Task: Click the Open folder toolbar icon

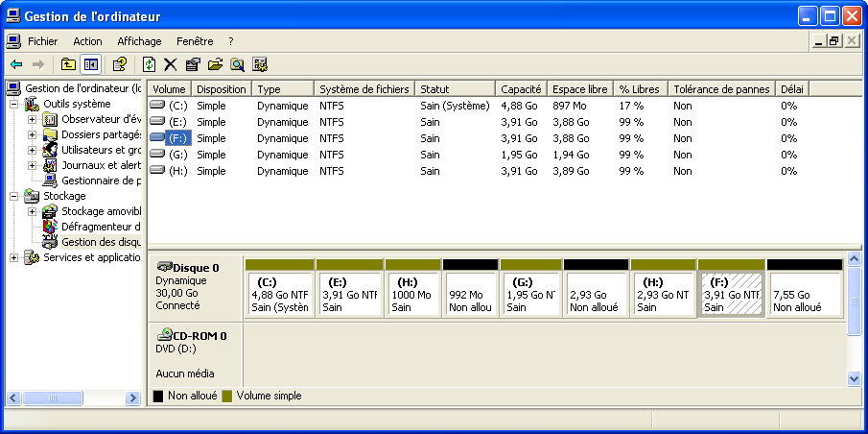Action: pyautogui.click(x=215, y=65)
